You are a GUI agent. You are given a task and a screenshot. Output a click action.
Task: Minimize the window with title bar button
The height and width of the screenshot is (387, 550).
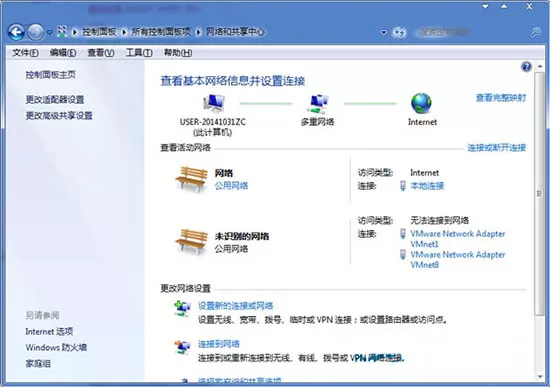(485, 6)
